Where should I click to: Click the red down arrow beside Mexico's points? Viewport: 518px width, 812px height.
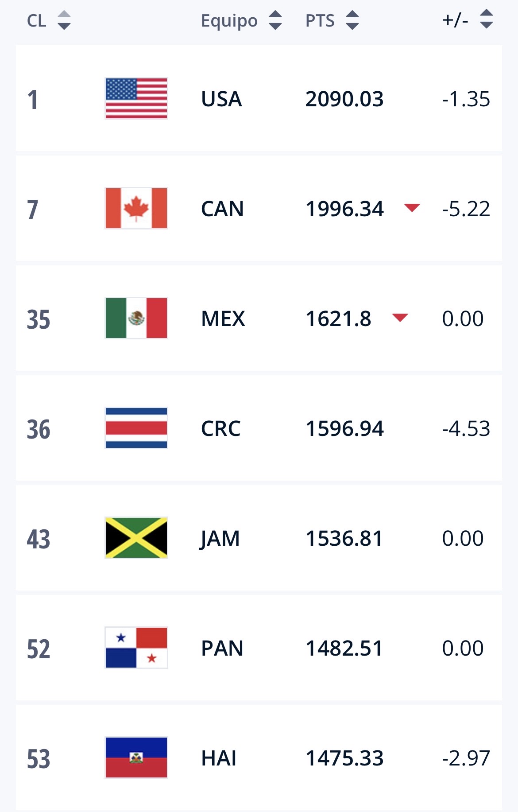point(400,317)
